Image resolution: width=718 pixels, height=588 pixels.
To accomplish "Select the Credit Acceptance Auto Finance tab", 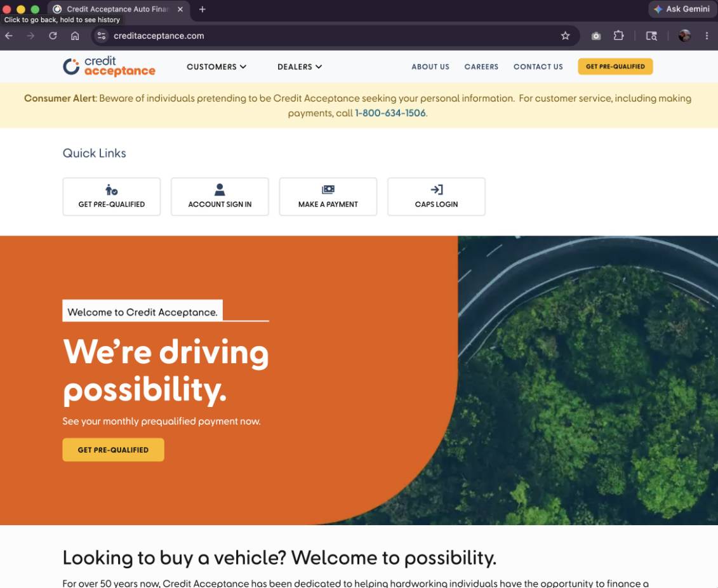I will click(x=118, y=9).
